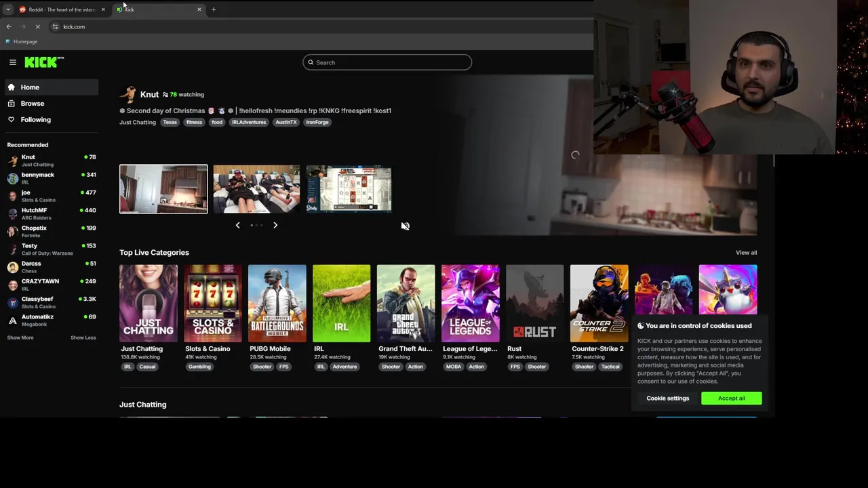The image size is (868, 488).
Task: Close the Kick browser tab
Action: point(199,9)
